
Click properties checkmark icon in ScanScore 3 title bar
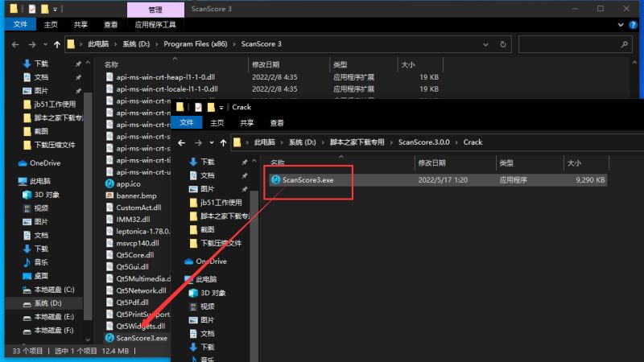pos(31,9)
